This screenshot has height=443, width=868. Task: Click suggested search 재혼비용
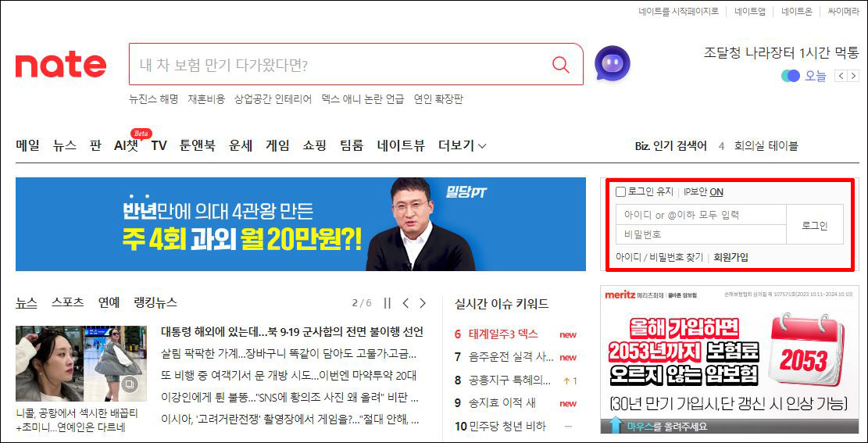pos(206,99)
